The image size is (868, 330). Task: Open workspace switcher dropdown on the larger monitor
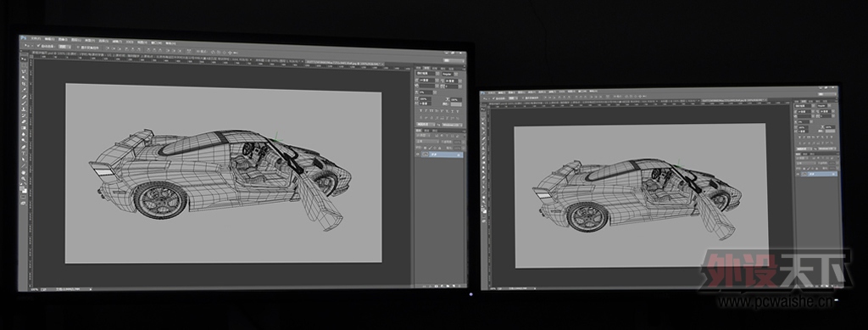pyautogui.click(x=453, y=60)
